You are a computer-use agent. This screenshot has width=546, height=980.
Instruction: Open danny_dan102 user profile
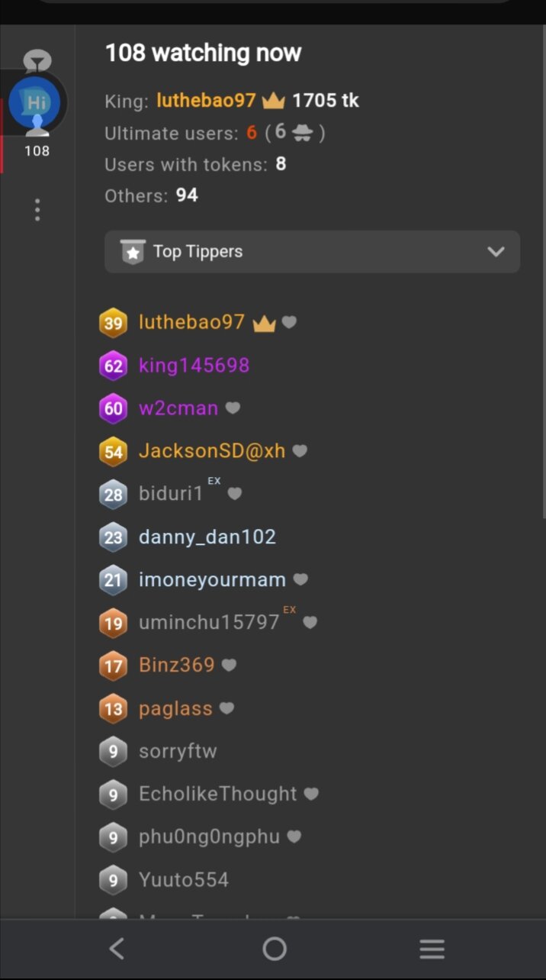coord(207,537)
